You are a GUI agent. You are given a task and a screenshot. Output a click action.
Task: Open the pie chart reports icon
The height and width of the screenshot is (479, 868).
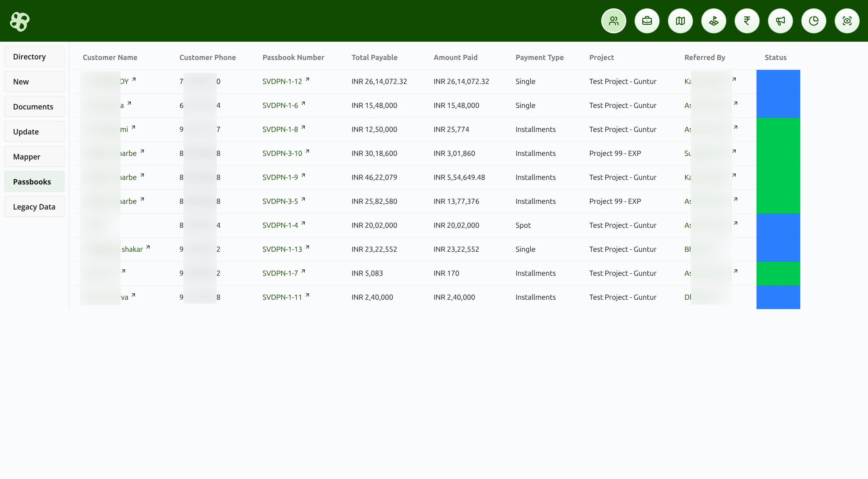coord(814,21)
